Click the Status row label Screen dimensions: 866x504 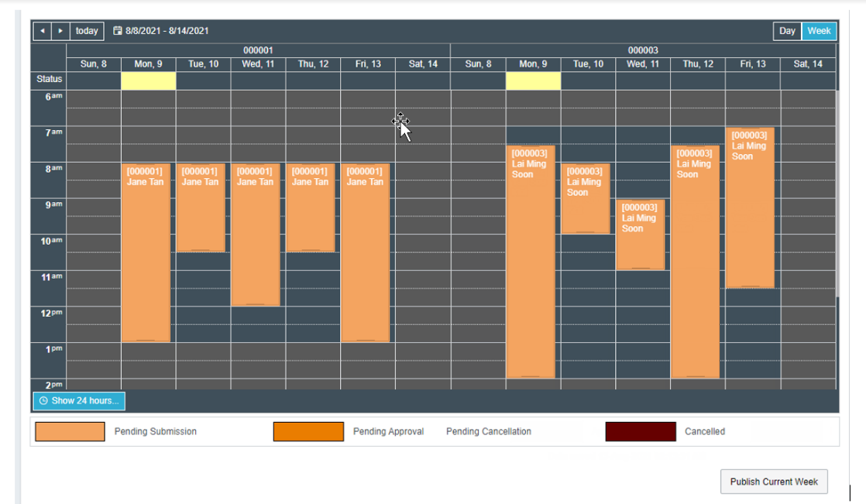(x=49, y=79)
